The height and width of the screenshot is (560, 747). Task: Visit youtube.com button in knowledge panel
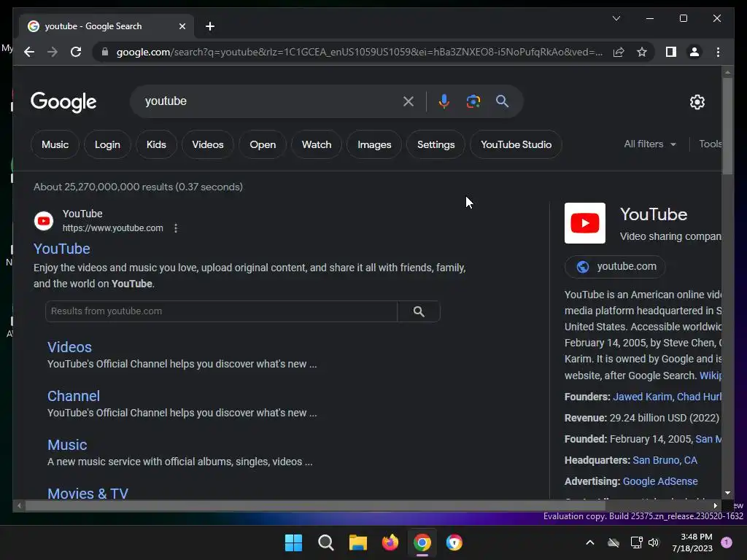click(x=615, y=267)
